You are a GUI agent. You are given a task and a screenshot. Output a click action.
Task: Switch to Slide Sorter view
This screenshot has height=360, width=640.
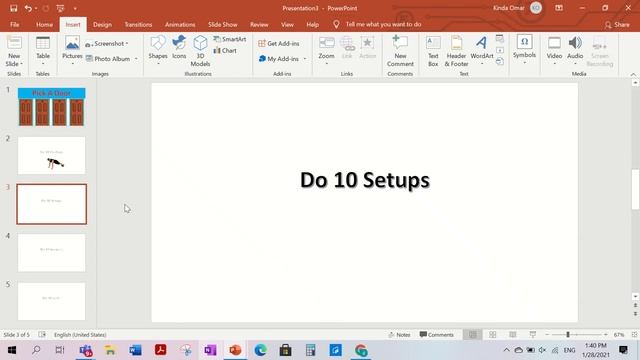(x=493, y=335)
